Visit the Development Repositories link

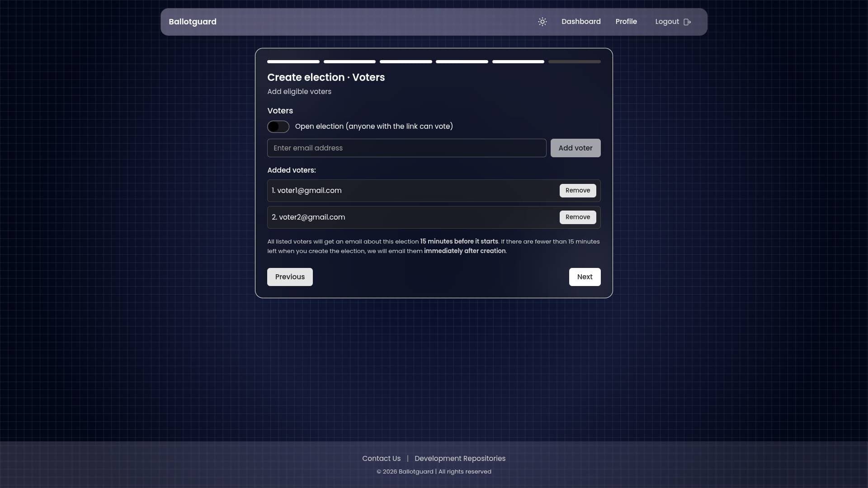(460, 458)
